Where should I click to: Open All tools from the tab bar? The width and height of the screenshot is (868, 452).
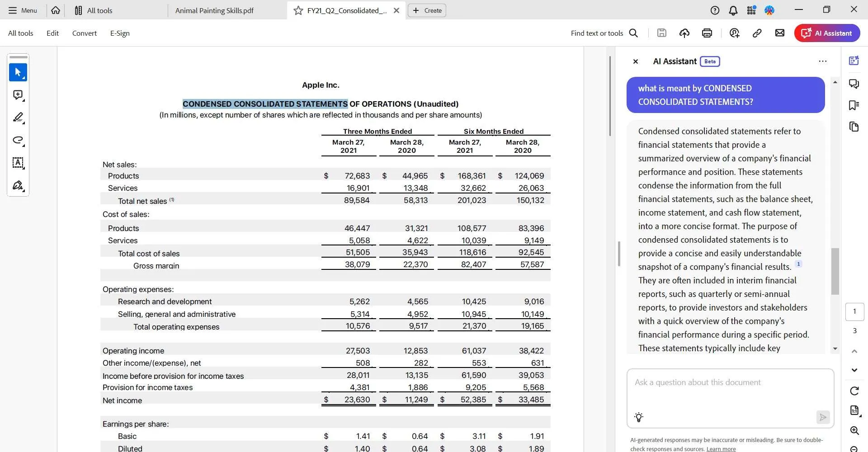94,10
